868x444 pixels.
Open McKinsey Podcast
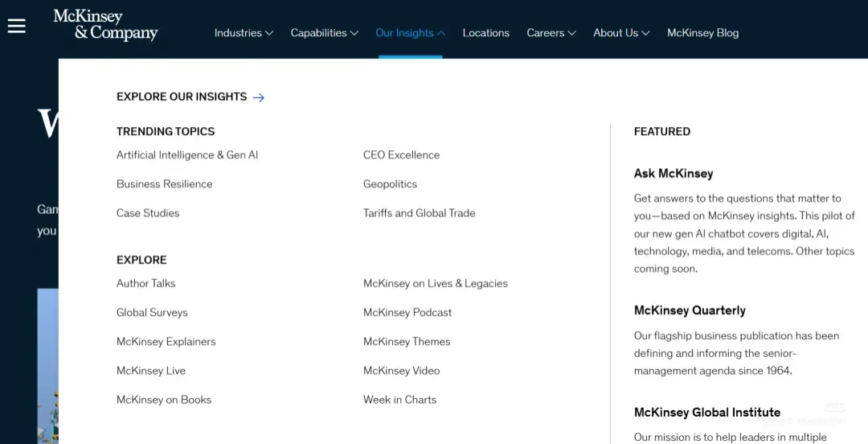coord(407,313)
